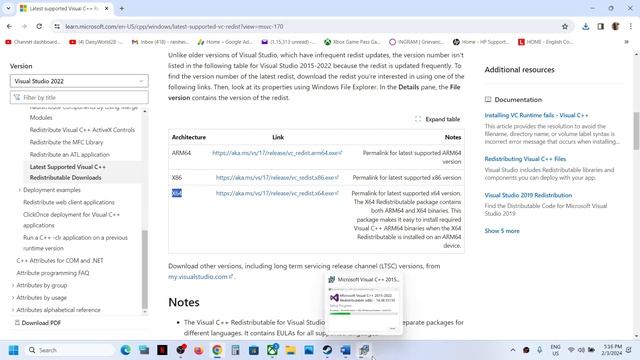Open Attribute programming FAQ item
Image resolution: width=640 pixels, height=360 pixels.
53,273
